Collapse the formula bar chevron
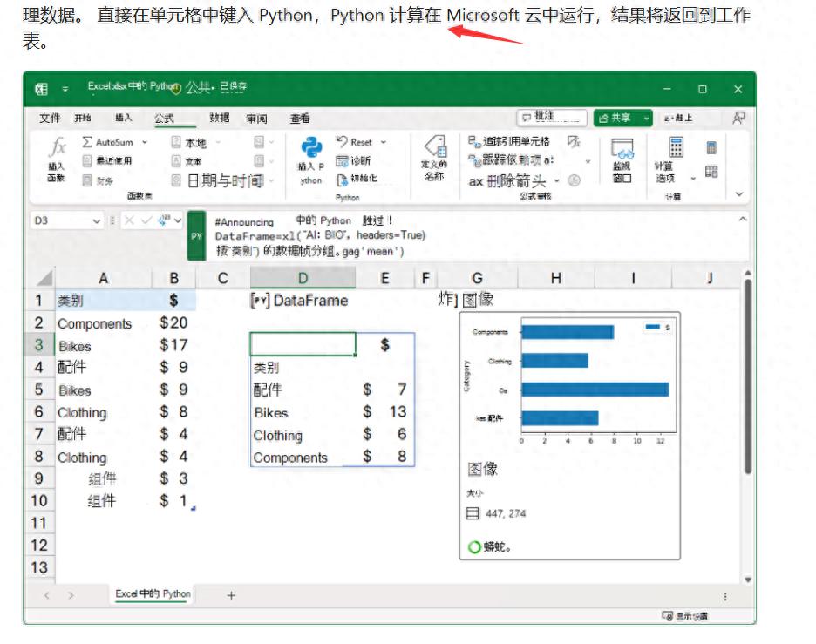This screenshot has height=644, width=816. pos(743,220)
